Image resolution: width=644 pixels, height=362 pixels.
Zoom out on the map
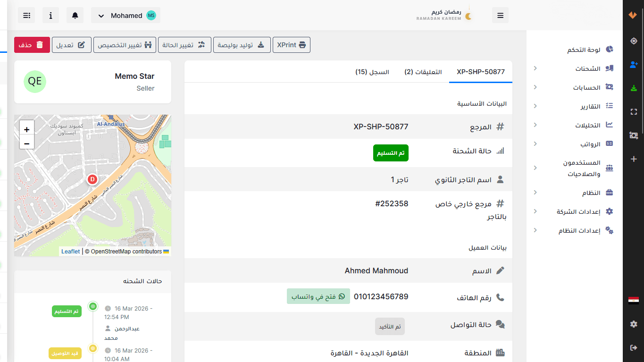point(26,143)
